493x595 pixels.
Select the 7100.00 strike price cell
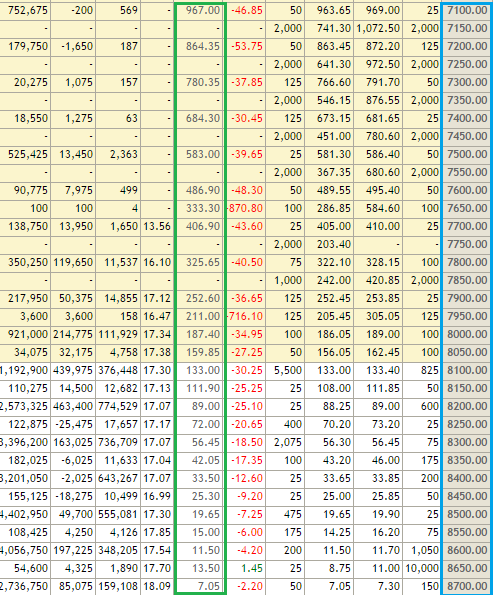pyautogui.click(x=467, y=10)
